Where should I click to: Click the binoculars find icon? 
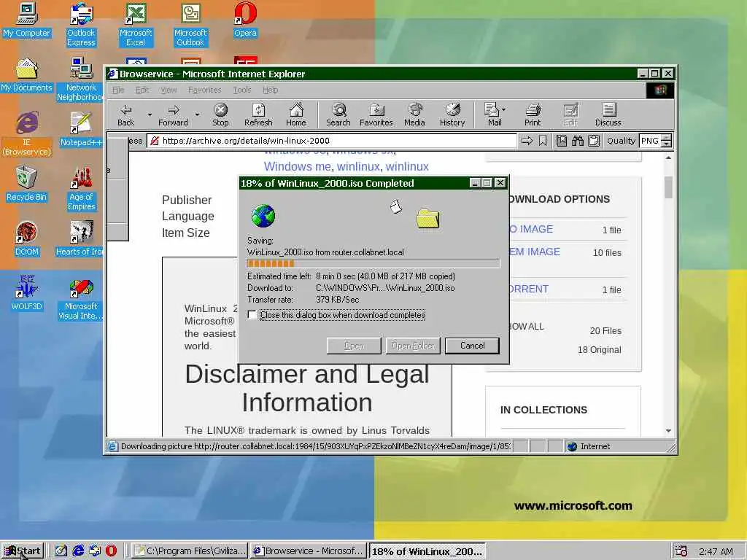578,141
